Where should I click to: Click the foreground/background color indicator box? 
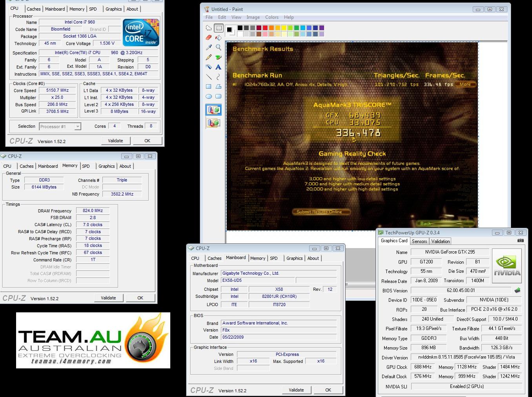231,31
